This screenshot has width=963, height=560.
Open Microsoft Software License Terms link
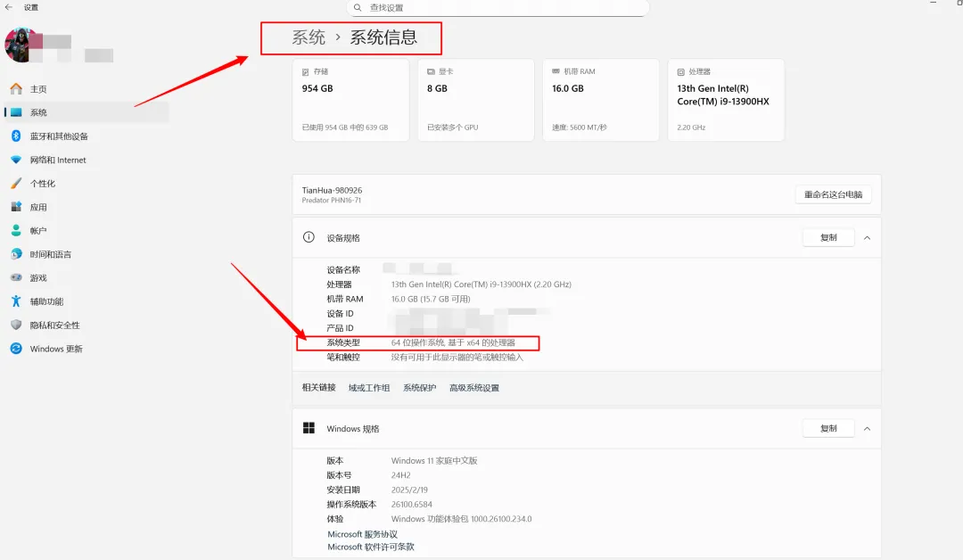point(371,547)
